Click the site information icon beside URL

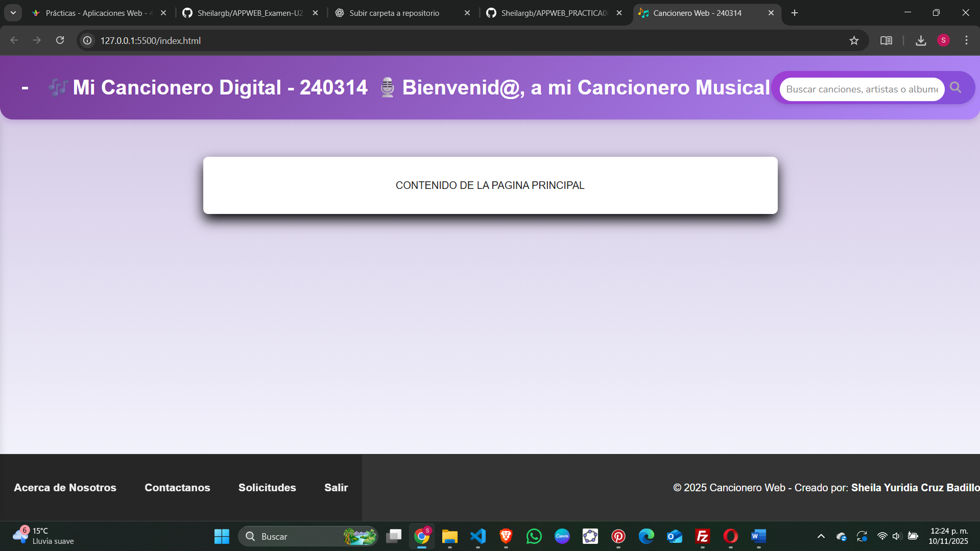(88, 40)
